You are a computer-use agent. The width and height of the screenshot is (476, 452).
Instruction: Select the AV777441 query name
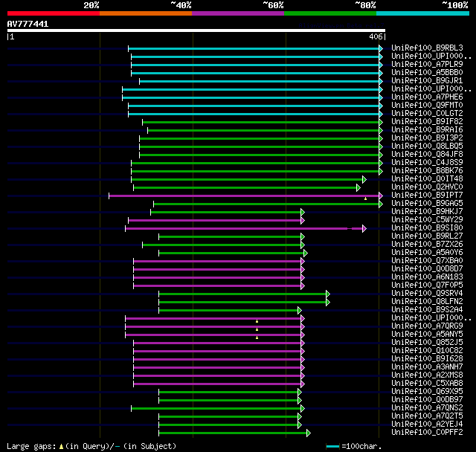28,24
